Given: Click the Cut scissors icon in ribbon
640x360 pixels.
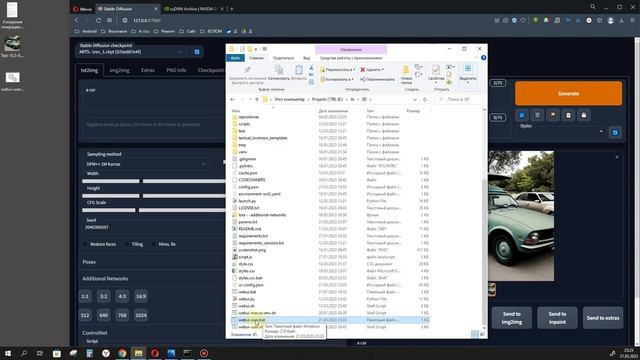Looking at the screenshot, I should (311, 68).
